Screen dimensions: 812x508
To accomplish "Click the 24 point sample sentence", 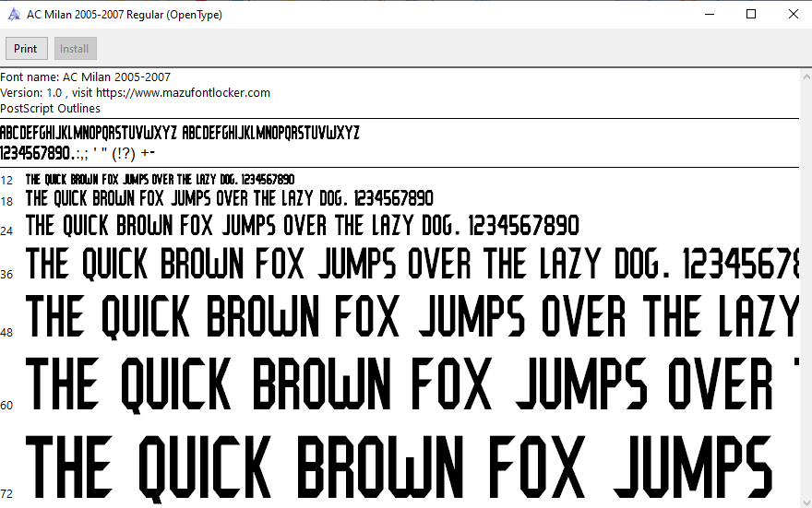I will 303,226.
